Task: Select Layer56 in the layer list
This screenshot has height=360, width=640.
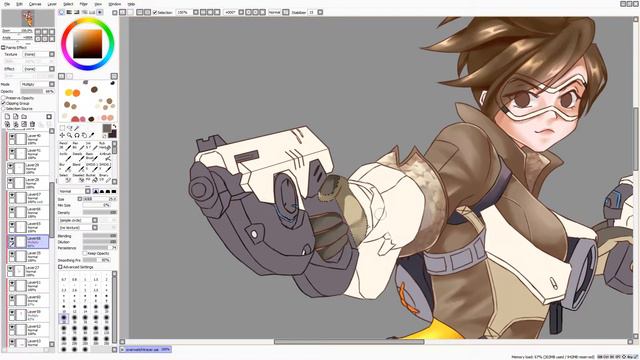Action: pyautogui.click(x=28, y=213)
